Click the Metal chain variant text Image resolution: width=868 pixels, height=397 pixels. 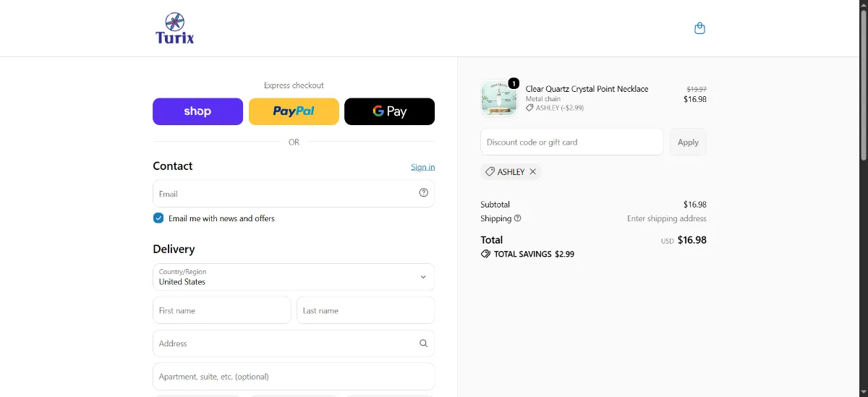pos(543,99)
